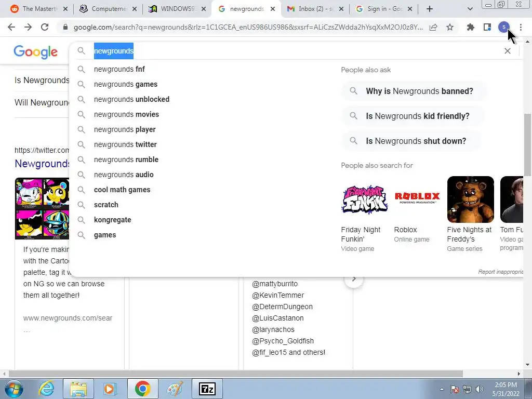Open Chrome extensions puzzle icon

(471, 27)
